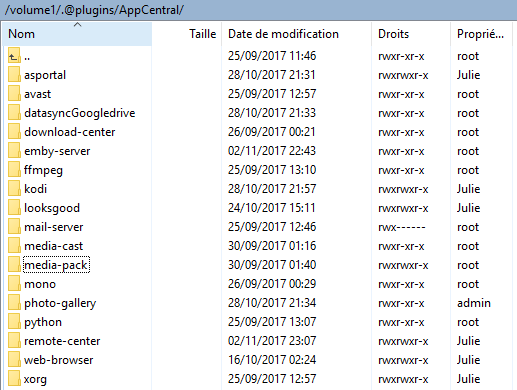
Task: Sort by Date de modification header
Action: pyautogui.click(x=296, y=34)
